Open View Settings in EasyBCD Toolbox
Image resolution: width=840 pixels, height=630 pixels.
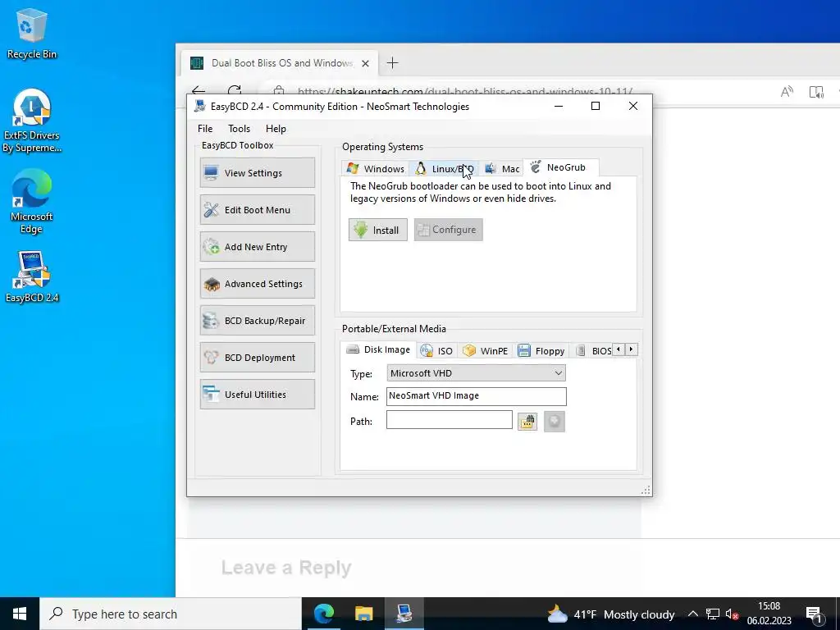point(257,172)
